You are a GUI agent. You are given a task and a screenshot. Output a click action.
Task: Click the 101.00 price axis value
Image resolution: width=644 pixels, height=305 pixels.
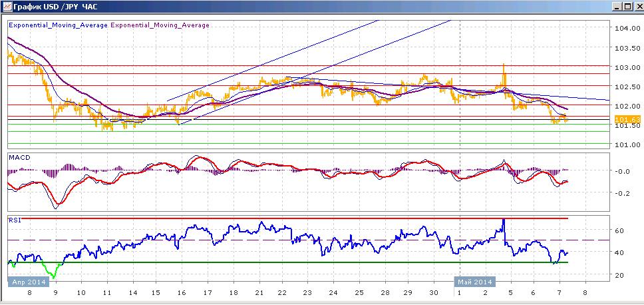[628, 145]
